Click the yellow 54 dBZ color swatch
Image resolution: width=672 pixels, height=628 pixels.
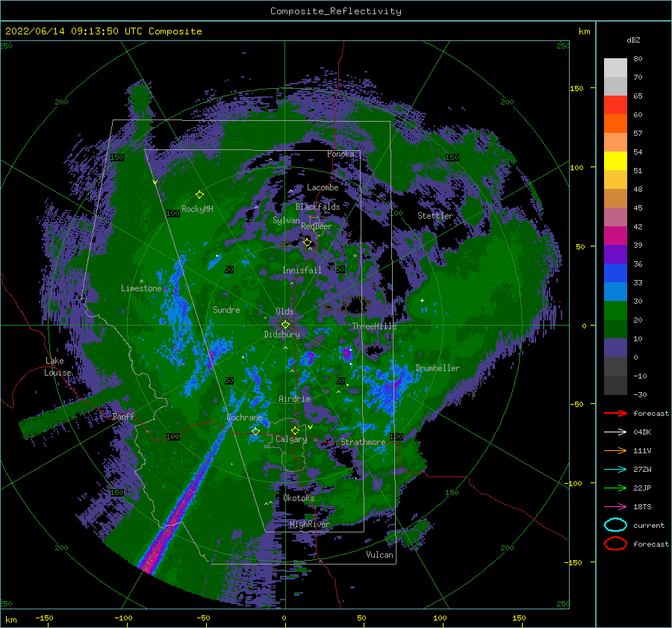[x=615, y=161]
